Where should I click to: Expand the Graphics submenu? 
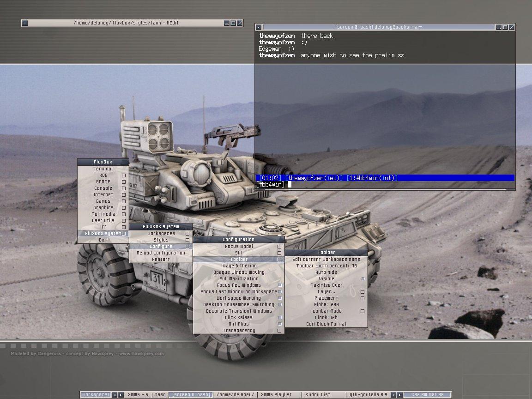point(103,208)
